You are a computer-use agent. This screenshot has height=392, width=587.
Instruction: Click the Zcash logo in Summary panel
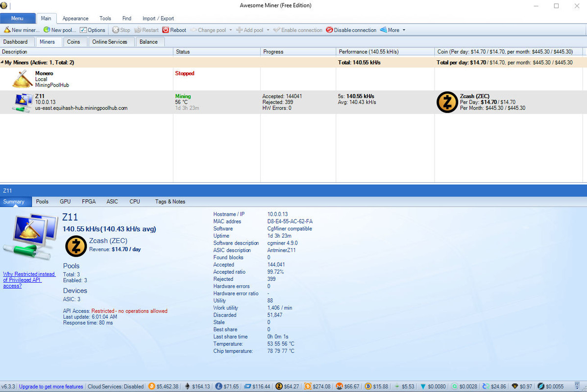point(76,246)
